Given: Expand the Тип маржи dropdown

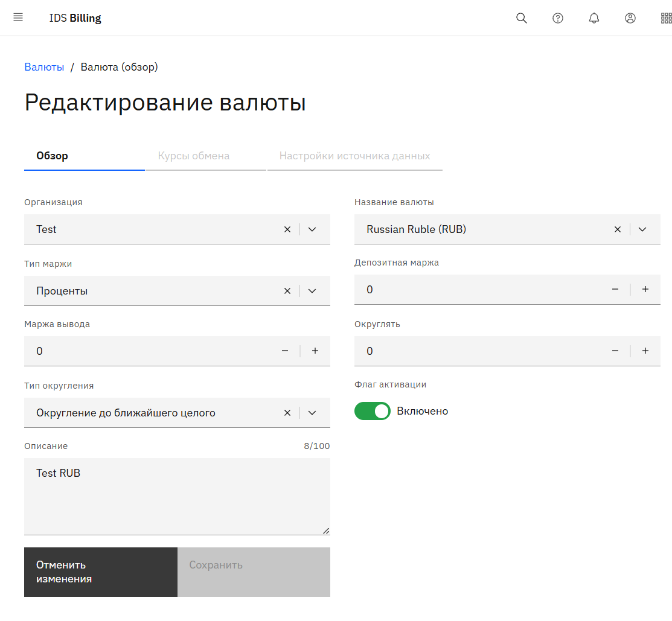Looking at the screenshot, I should click(312, 291).
